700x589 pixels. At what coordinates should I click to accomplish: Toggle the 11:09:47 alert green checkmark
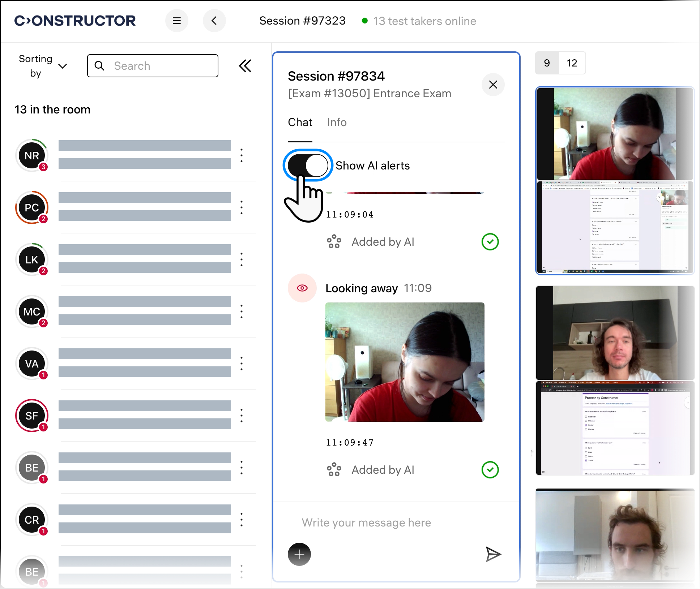pos(490,470)
